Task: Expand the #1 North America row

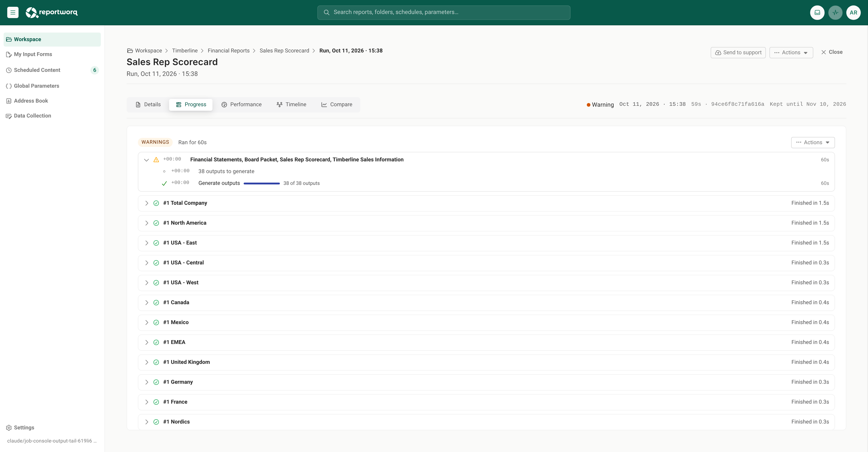Action: (146, 223)
